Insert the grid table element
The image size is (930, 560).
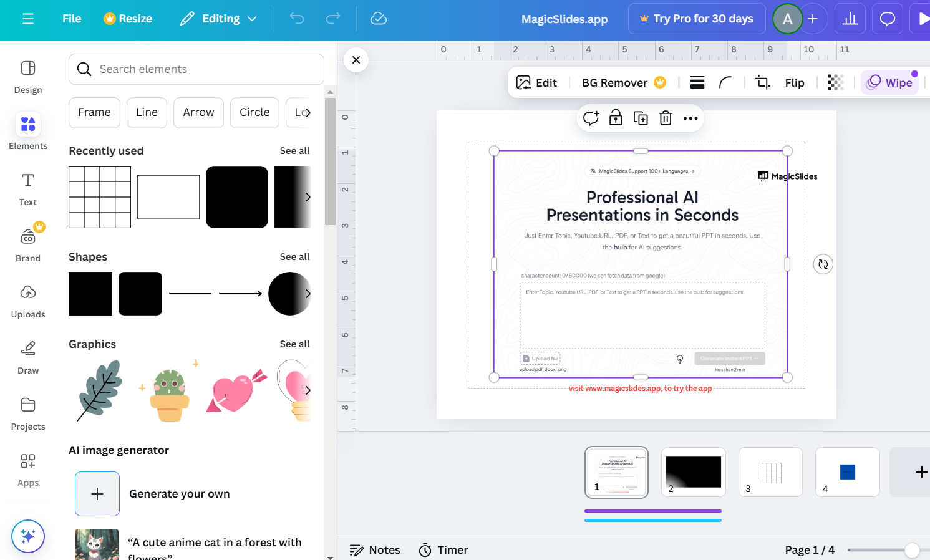100,197
